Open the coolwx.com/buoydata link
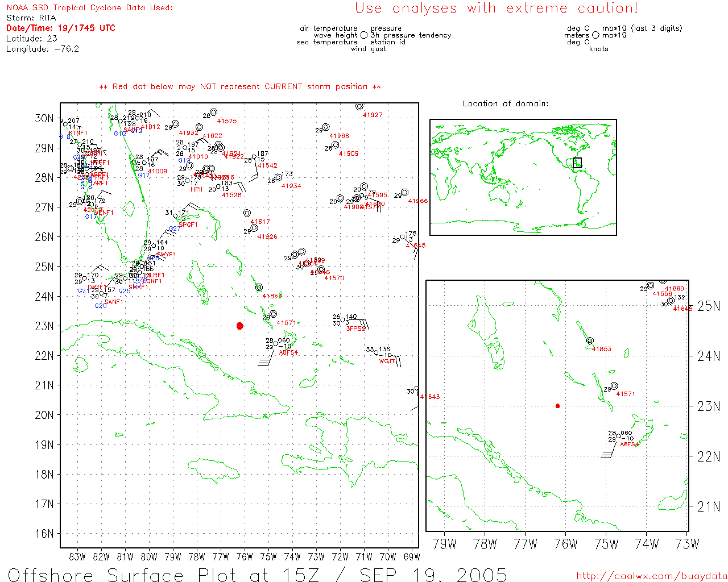 pyautogui.click(x=652, y=576)
